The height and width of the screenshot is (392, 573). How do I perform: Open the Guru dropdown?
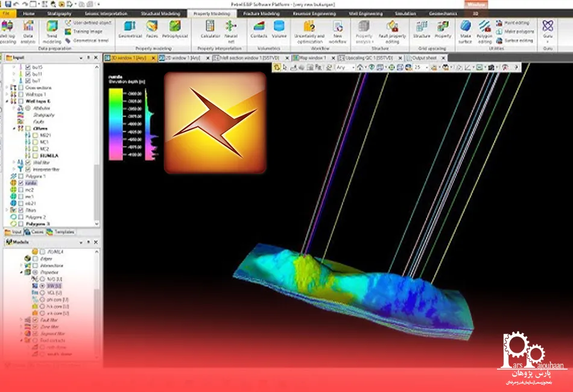pyautogui.click(x=547, y=30)
